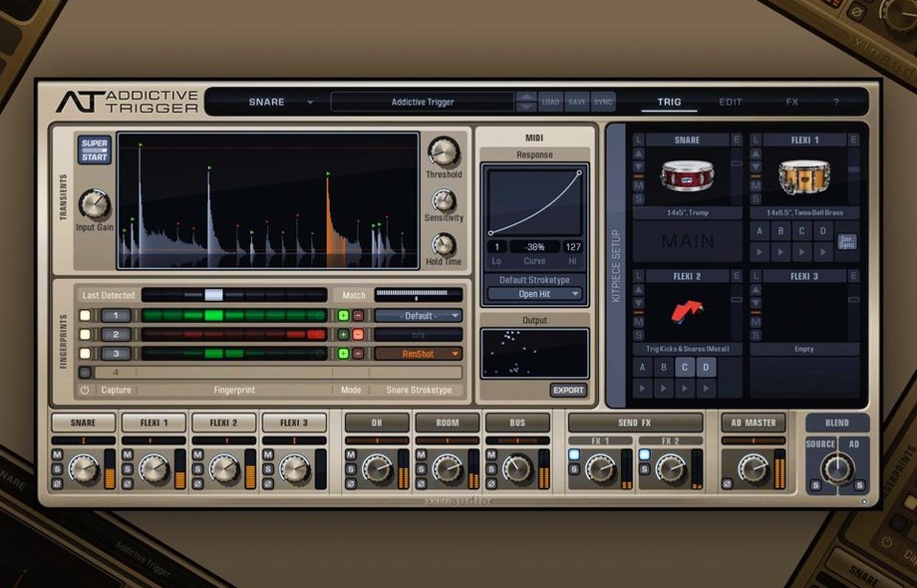Toggle the checkbox for fingerprint 3
This screenshot has width=917, height=588.
click(85, 354)
